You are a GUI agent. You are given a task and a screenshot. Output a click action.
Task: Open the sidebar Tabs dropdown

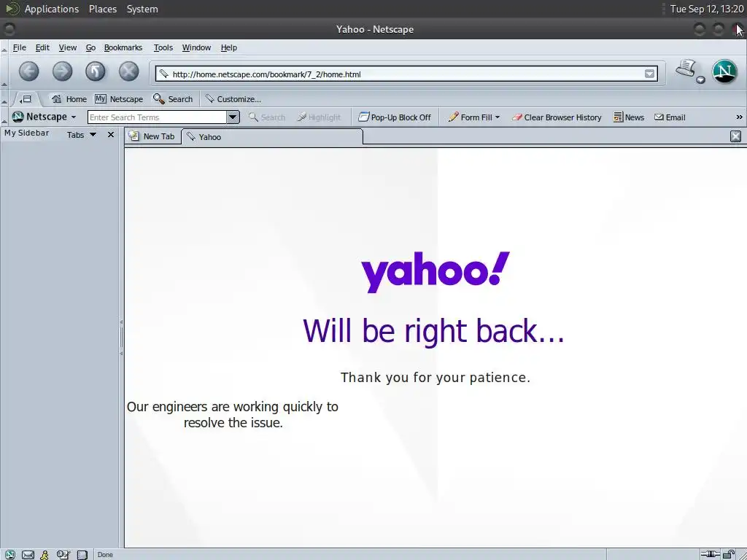tap(82, 135)
